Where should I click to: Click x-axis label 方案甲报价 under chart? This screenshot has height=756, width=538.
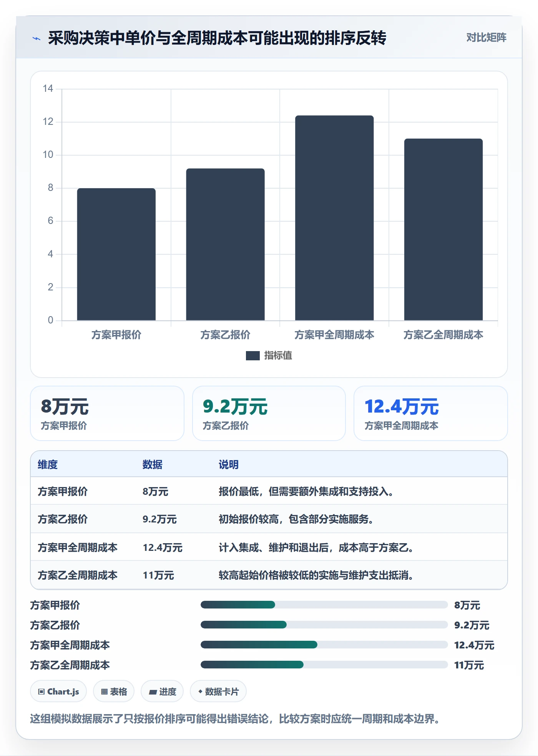116,335
